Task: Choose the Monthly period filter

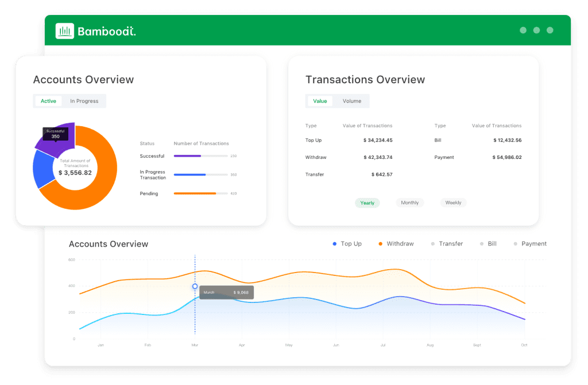Action: pyautogui.click(x=410, y=203)
